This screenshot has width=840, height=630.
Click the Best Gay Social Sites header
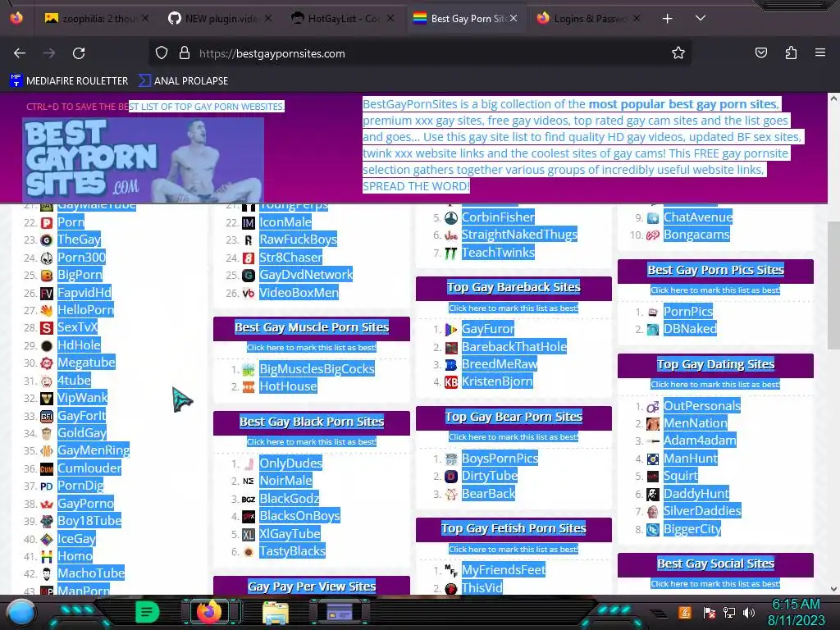[x=715, y=564]
